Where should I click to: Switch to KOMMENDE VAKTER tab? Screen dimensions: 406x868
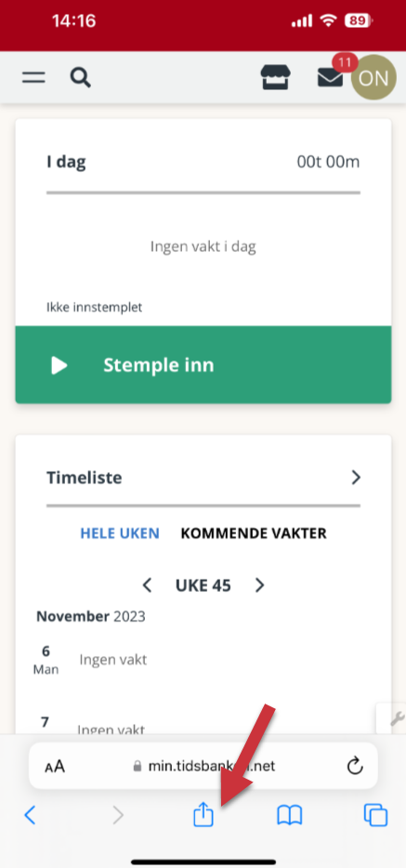click(x=254, y=533)
